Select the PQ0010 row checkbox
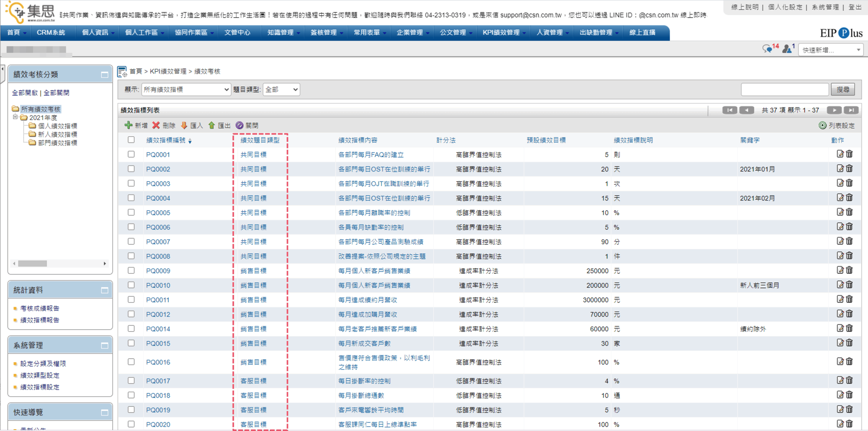The height and width of the screenshot is (431, 868). point(131,285)
